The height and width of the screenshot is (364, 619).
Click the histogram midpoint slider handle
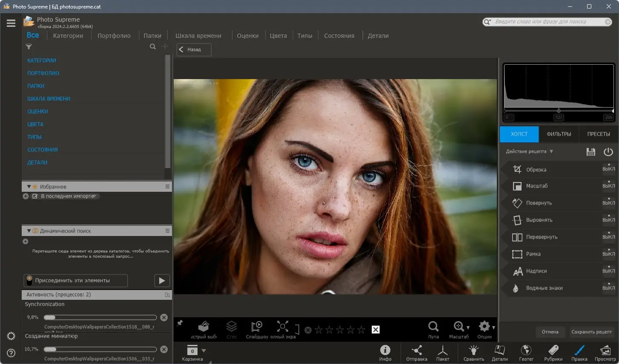[x=559, y=111]
